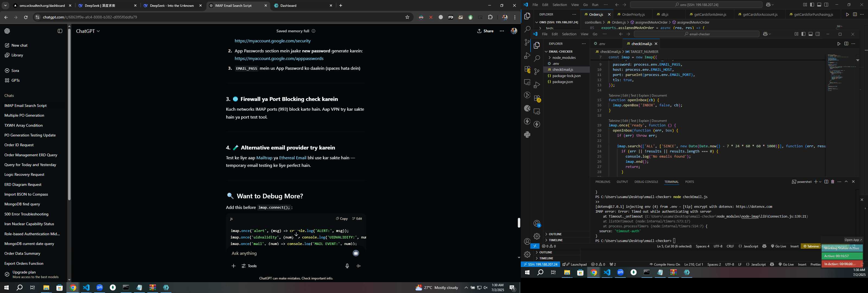Open File menu in oms window

(535, 5)
